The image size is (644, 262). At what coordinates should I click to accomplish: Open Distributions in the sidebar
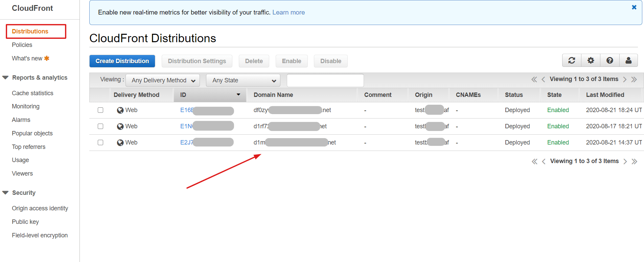tap(30, 31)
